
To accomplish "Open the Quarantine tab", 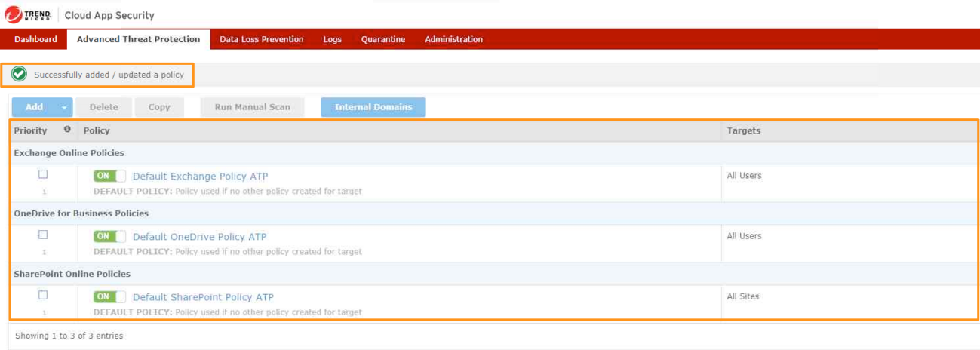I will click(383, 39).
